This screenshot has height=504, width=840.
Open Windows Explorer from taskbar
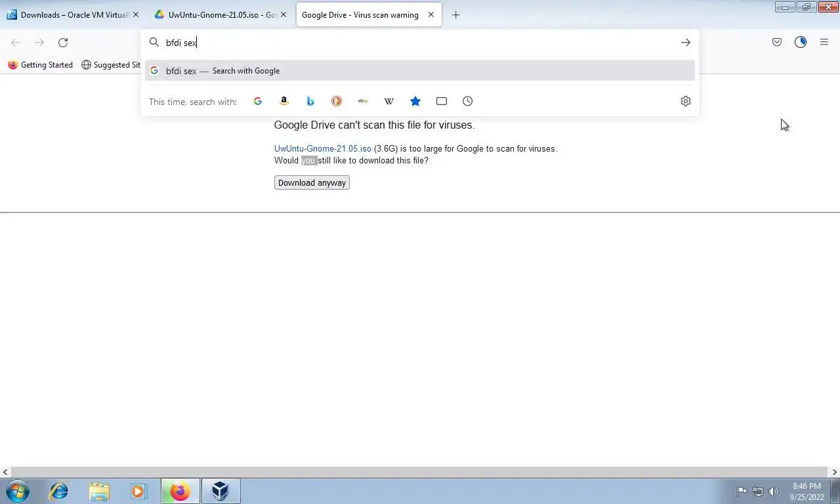point(99,491)
